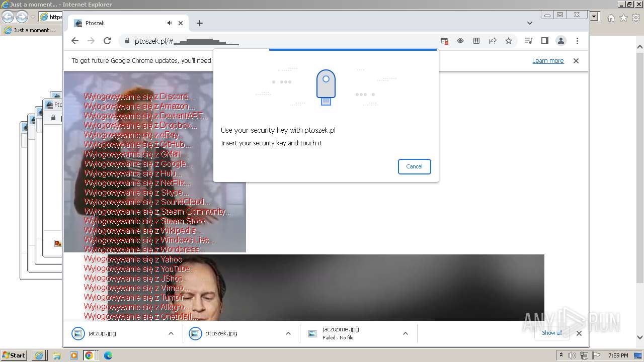Click Chrome's forward navigation arrow
This screenshot has width=644, height=362.
pyautogui.click(x=91, y=41)
